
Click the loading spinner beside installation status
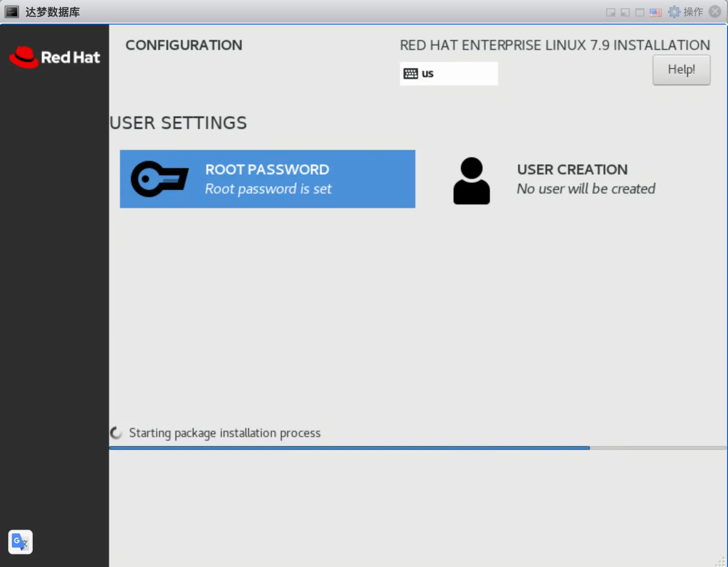coord(116,433)
